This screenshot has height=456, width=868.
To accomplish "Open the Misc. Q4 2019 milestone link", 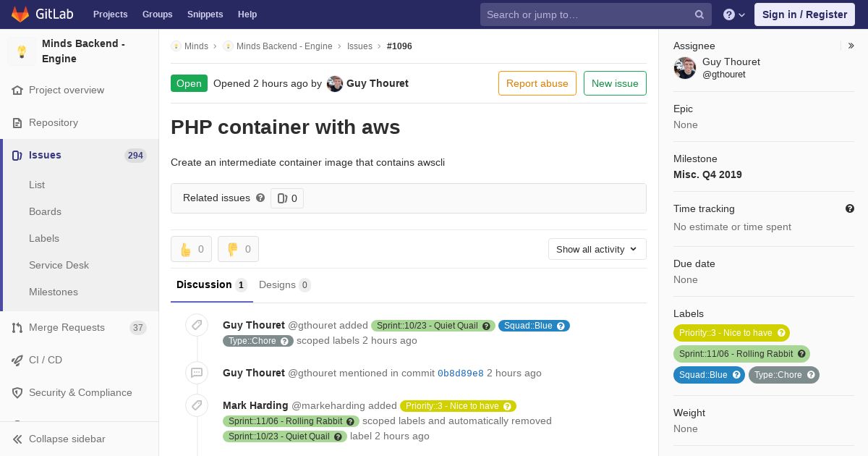I will (x=707, y=174).
